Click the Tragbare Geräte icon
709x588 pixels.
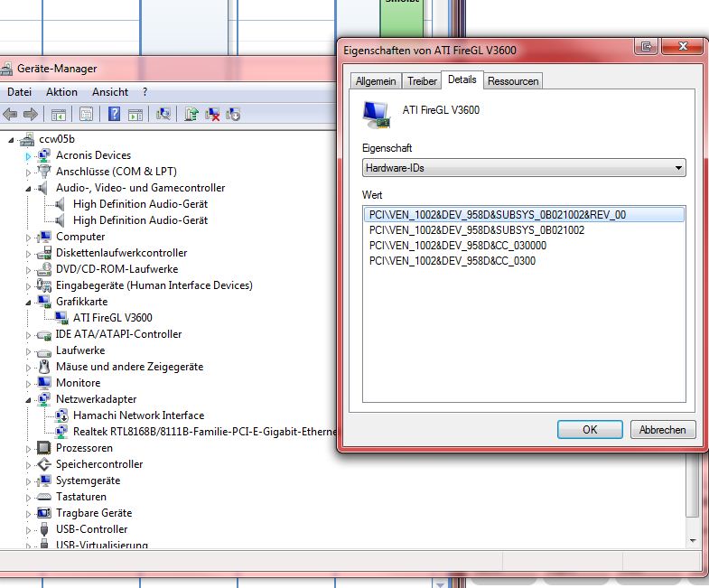coord(44,513)
